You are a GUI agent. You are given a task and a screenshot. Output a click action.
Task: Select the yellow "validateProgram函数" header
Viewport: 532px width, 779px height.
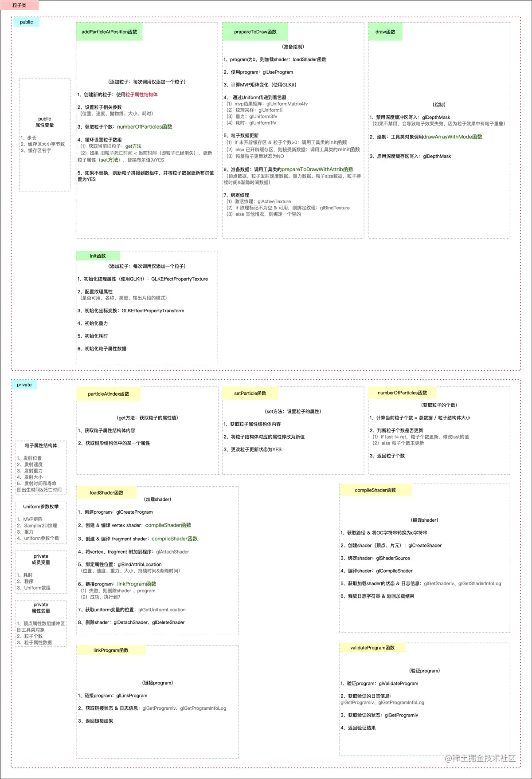[x=372, y=648]
